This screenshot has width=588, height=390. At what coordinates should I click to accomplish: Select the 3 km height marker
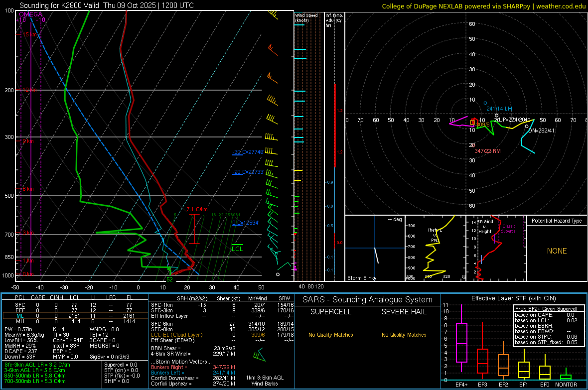click(28, 233)
